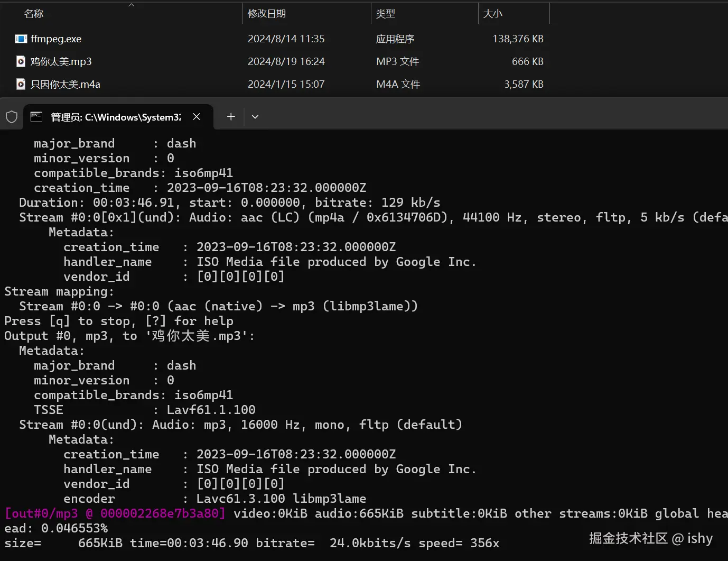
Task: Click the magenta [out#0/mp3 @ ...] text
Action: 115,513
